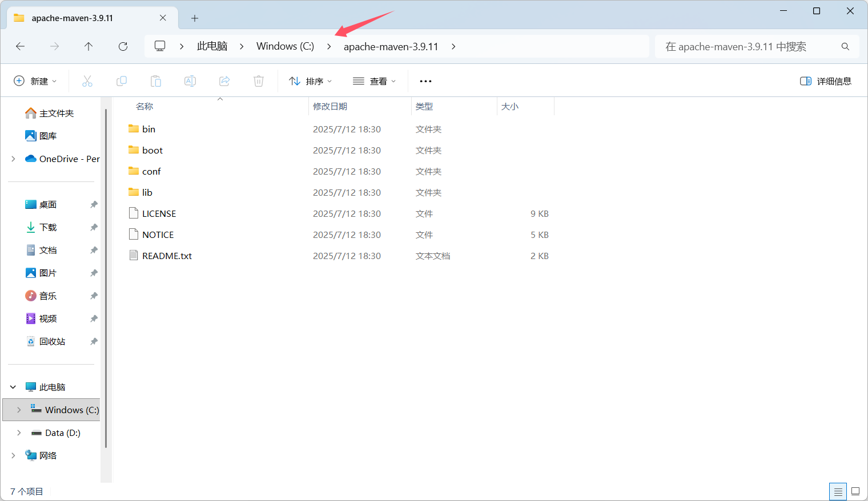Switch to details list view in status bar

coord(838,491)
